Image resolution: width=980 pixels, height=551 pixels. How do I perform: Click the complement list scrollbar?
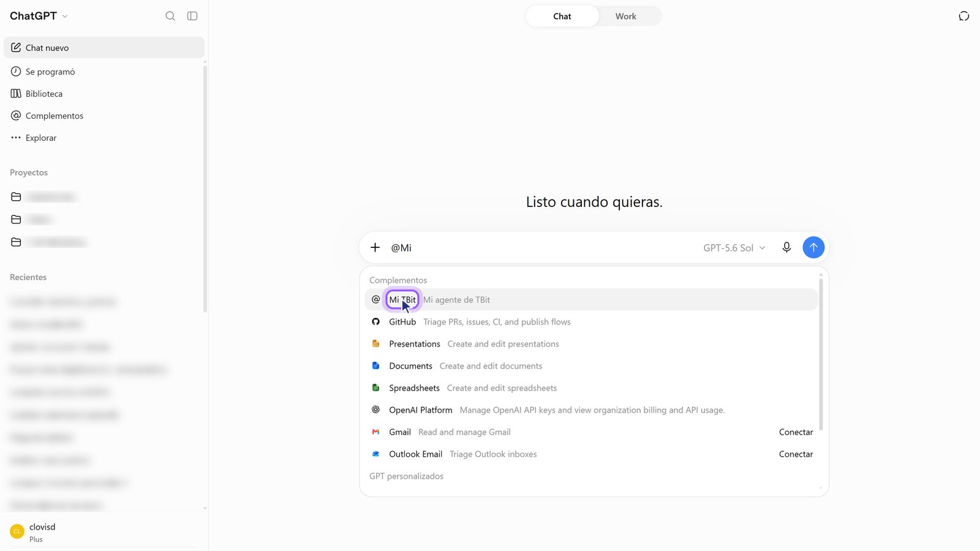(x=821, y=355)
